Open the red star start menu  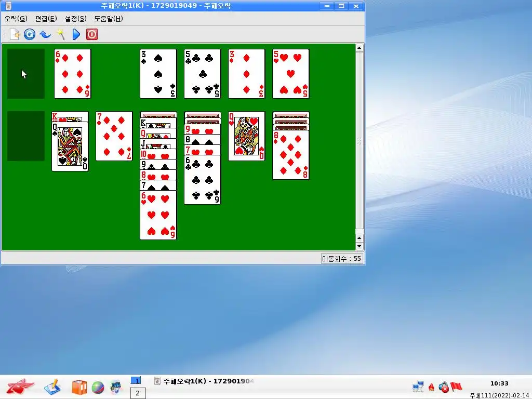coord(20,387)
